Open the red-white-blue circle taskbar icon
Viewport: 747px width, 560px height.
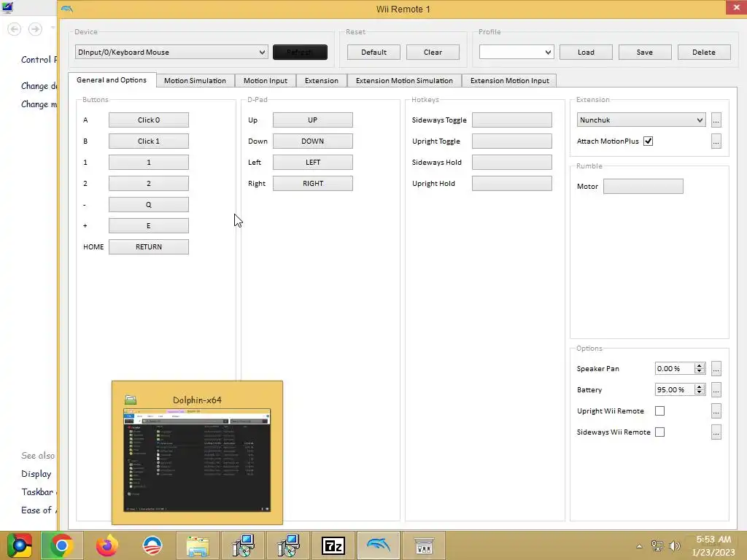(x=152, y=545)
